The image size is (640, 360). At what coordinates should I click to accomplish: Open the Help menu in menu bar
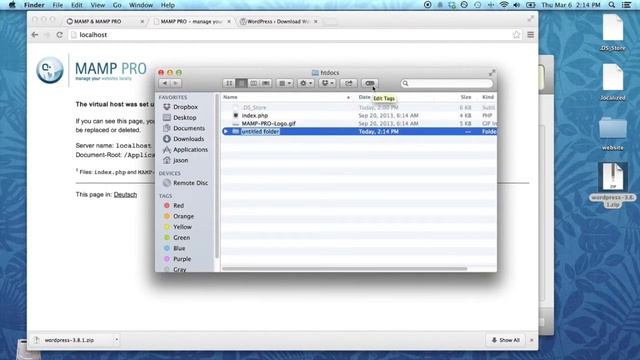(x=167, y=5)
